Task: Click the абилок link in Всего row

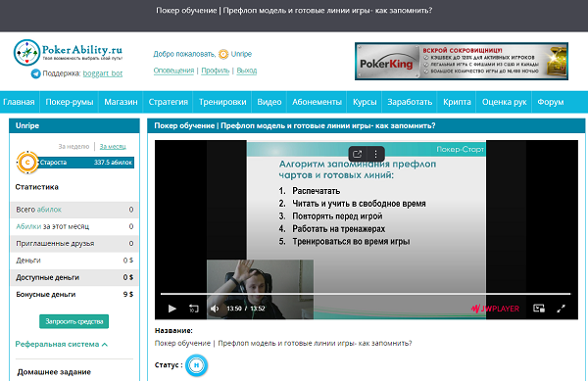Action: point(49,210)
